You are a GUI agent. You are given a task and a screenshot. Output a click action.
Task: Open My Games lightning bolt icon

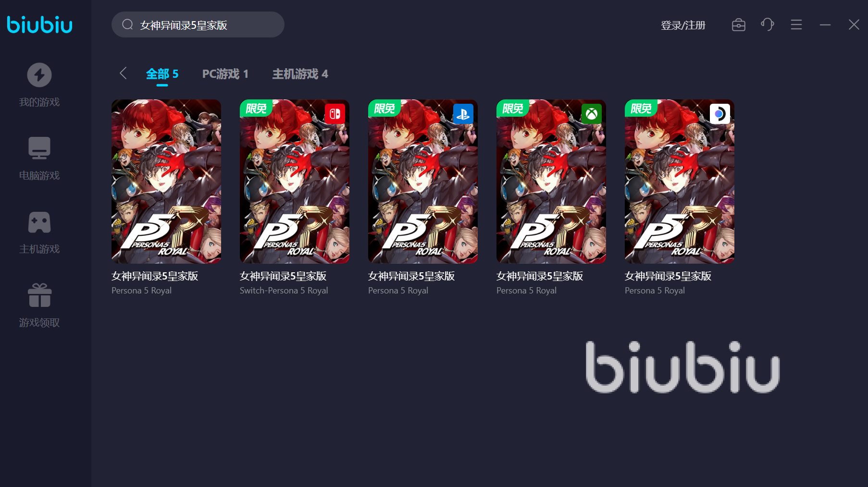coord(39,75)
